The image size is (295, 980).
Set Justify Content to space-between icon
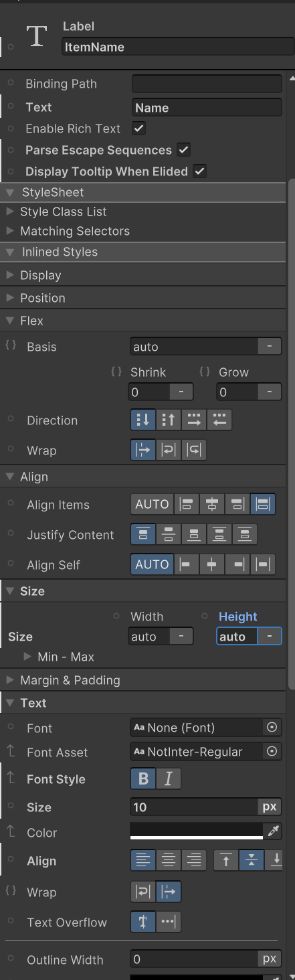point(219,534)
